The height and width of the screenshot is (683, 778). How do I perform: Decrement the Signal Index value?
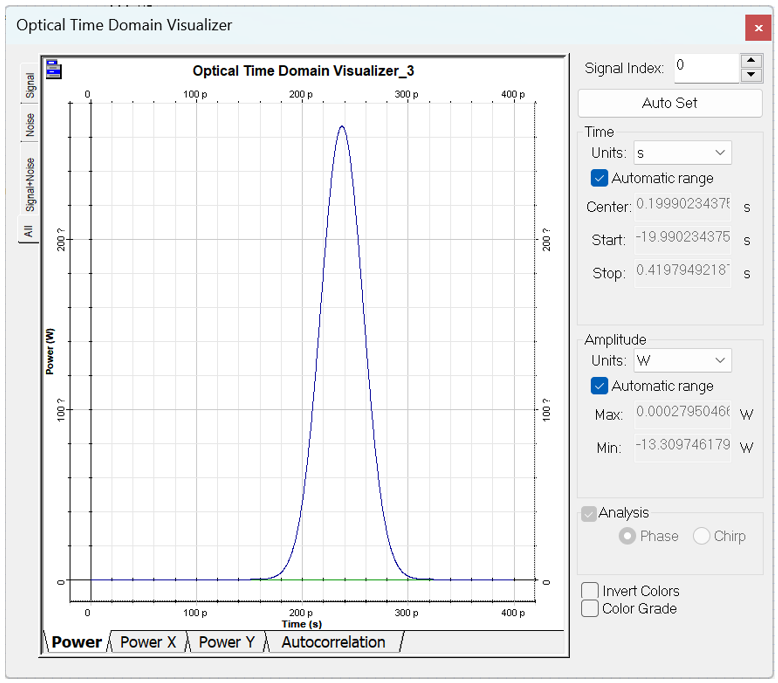tap(750, 75)
